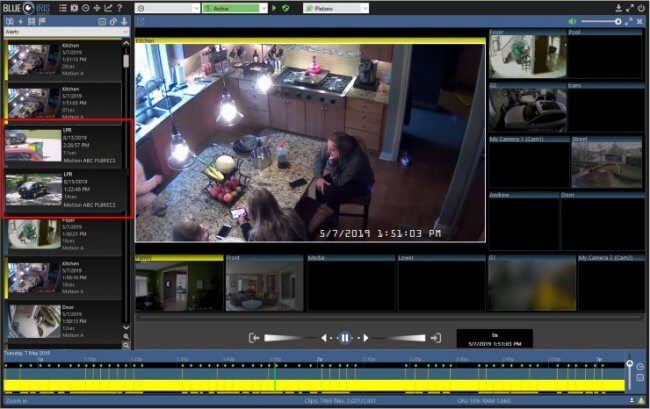Select the Family camera tile
Image resolution: width=650 pixels, height=409 pixels.
point(179,283)
